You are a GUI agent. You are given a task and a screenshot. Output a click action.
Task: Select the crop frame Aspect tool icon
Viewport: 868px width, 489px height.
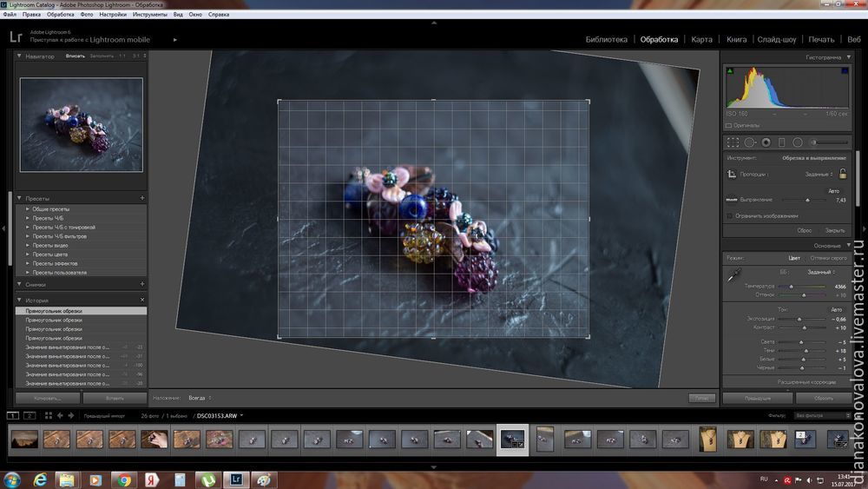point(733,175)
